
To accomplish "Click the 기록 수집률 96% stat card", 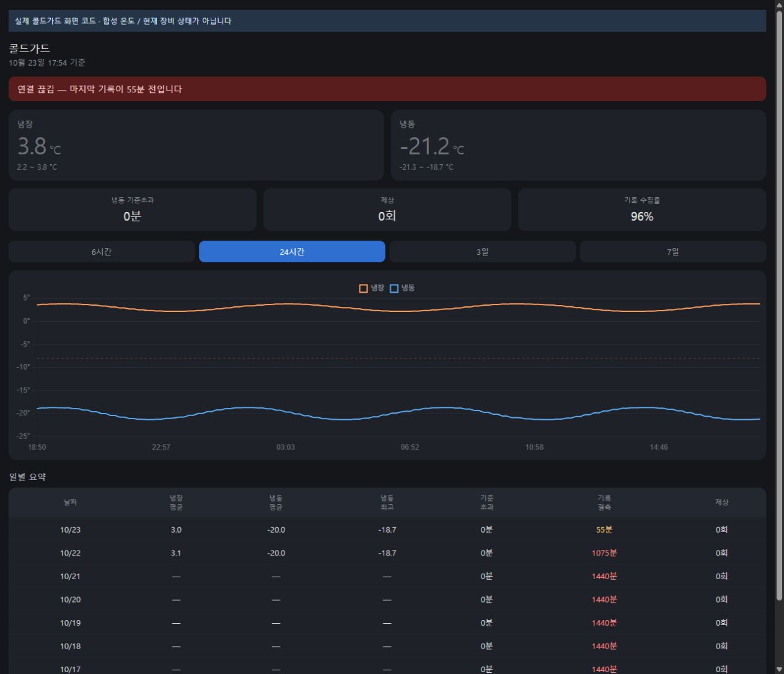I will pos(642,210).
